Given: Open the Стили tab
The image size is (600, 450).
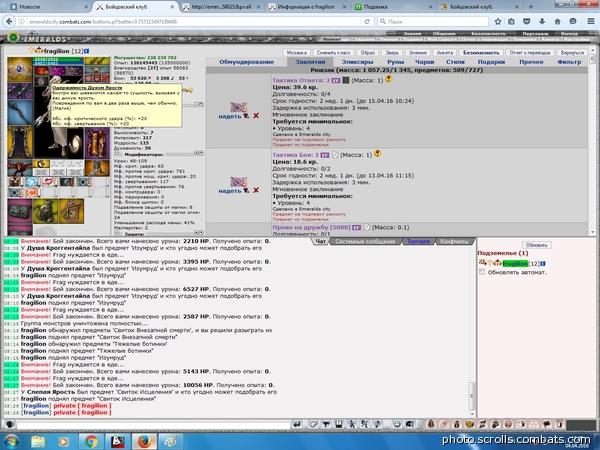Looking at the screenshot, I should click(x=455, y=62).
